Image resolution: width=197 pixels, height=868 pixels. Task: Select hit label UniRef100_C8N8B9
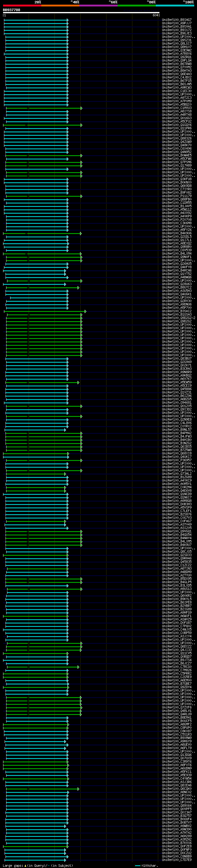click(x=177, y=856)
